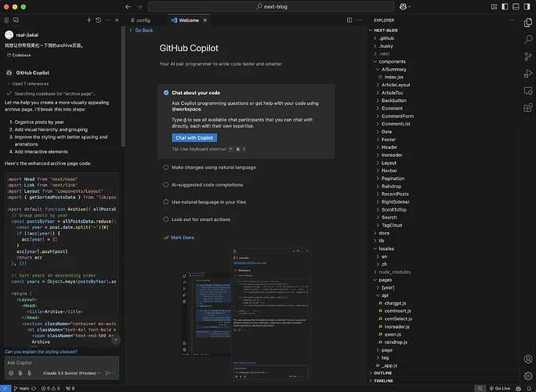Open editor more actions ellipsis
This screenshot has height=392, width=536.
[x=359, y=20]
